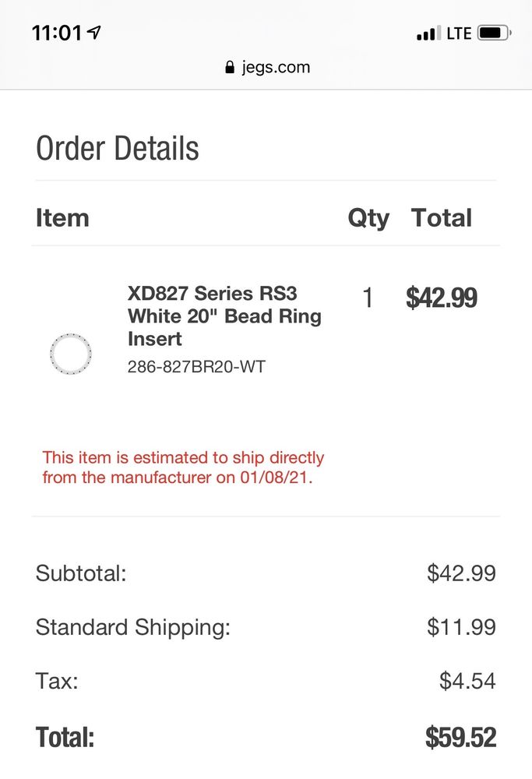Tap the Qty column header
The height and width of the screenshot is (779, 532).
click(368, 217)
